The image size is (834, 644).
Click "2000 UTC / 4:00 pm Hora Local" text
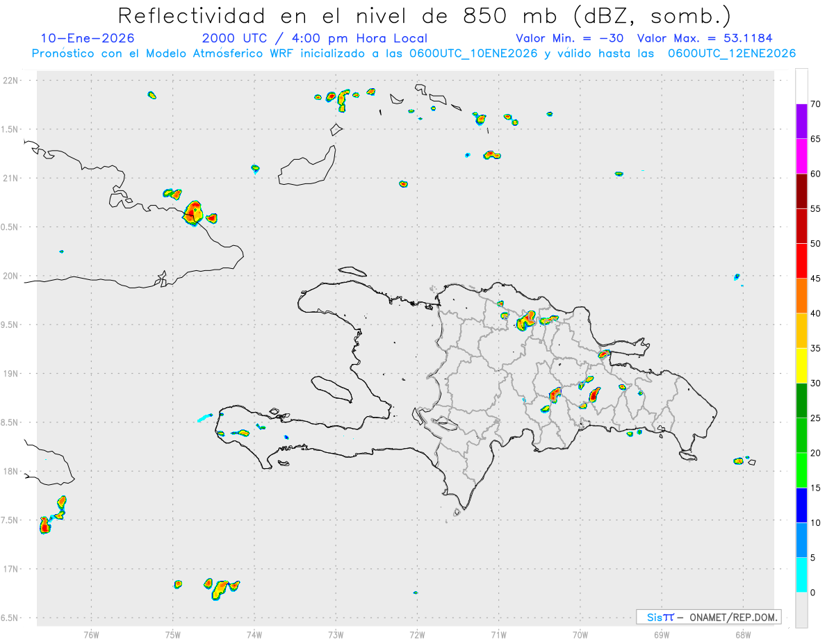[315, 38]
